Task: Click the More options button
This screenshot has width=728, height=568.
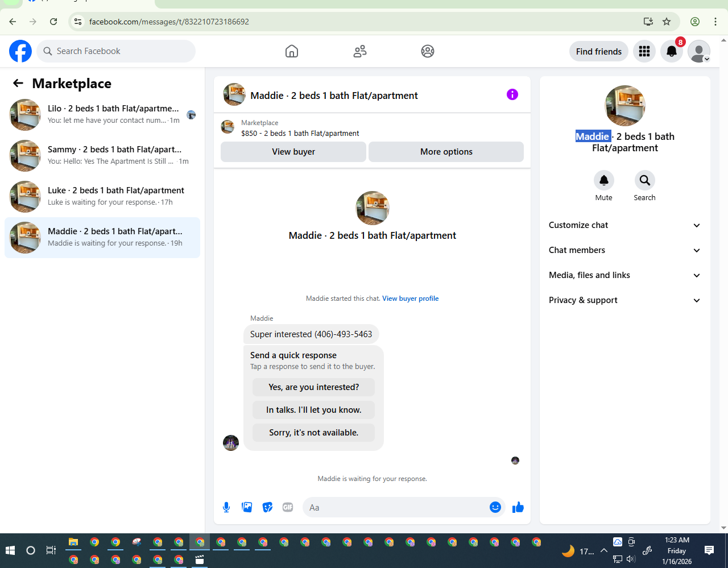Action: [446, 152]
